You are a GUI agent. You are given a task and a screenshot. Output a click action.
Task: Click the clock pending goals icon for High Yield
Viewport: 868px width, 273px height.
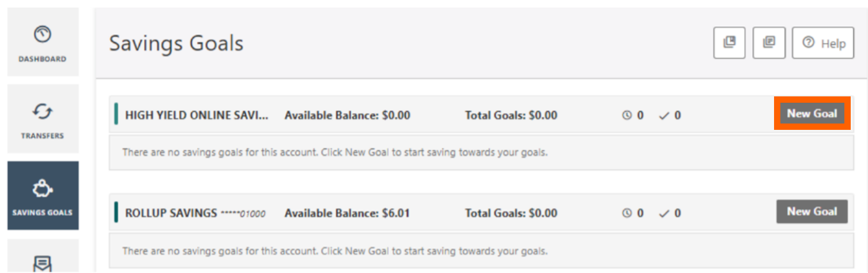coord(627,115)
